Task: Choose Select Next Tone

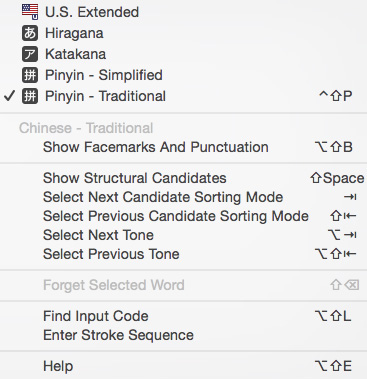Action: pyautogui.click(x=183, y=235)
